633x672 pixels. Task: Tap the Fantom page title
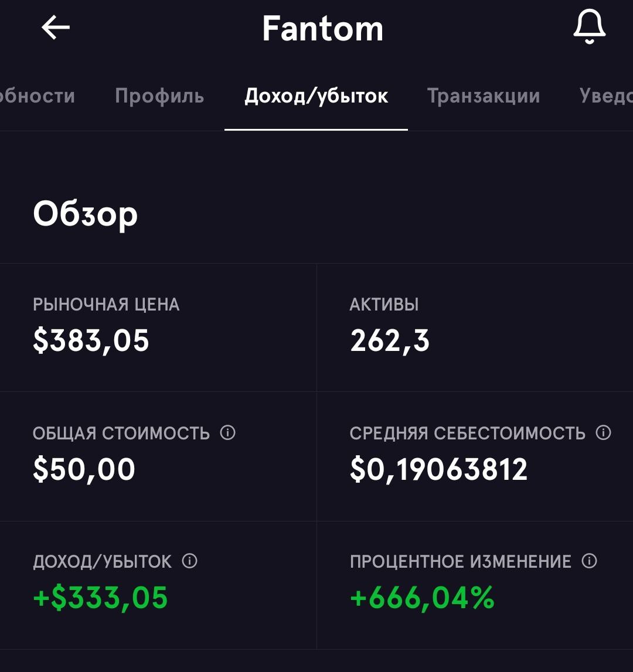tap(322, 29)
